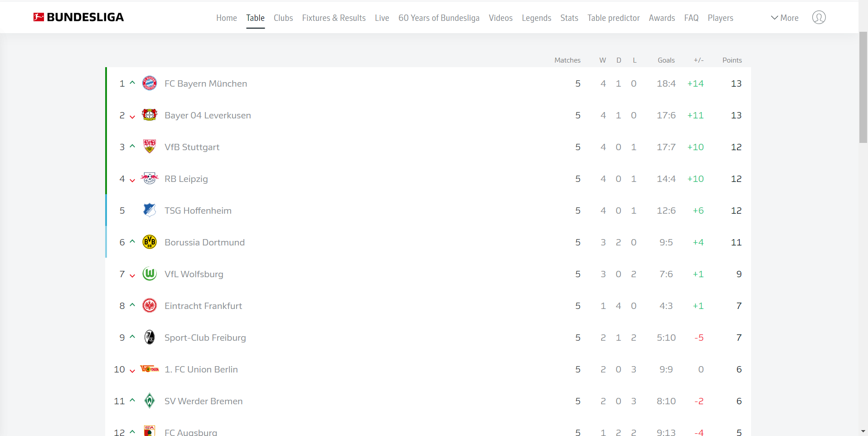
Task: Select the Table tab
Action: pos(255,18)
